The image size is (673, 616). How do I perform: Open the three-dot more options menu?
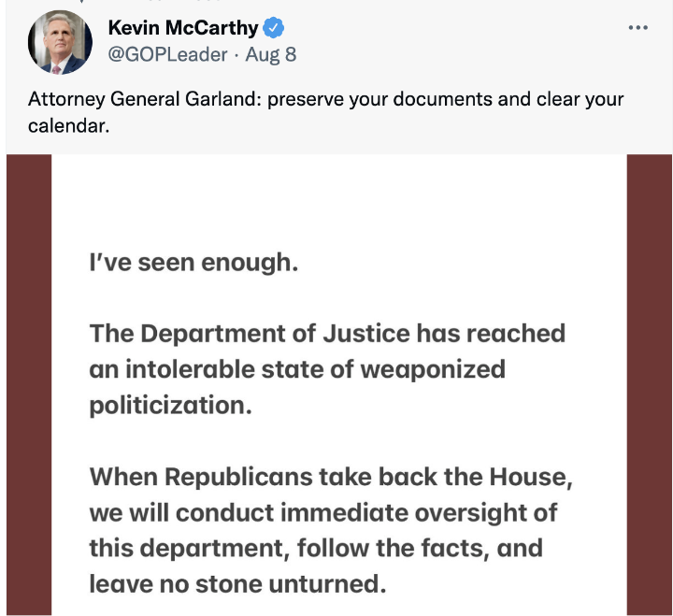tap(637, 27)
